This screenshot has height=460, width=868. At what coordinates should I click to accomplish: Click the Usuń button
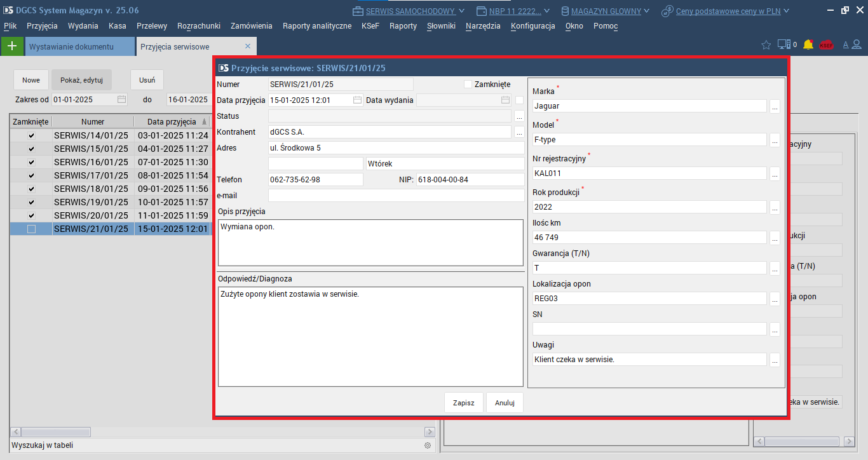147,80
